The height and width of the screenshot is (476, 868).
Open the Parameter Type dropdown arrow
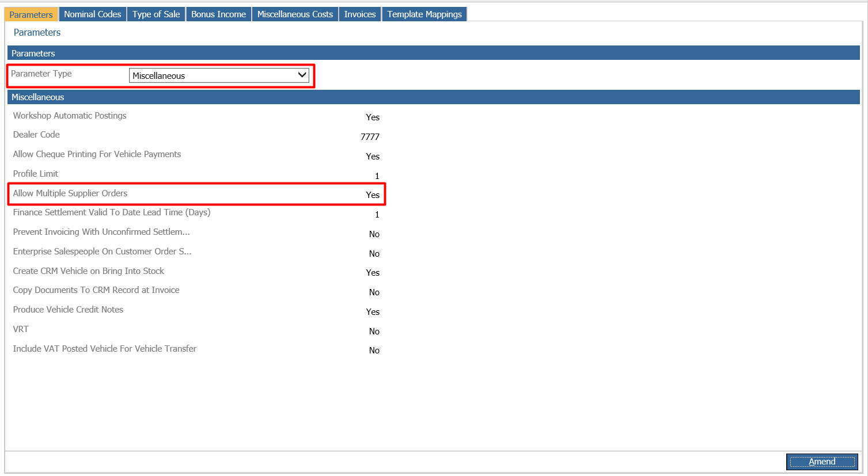coord(302,75)
